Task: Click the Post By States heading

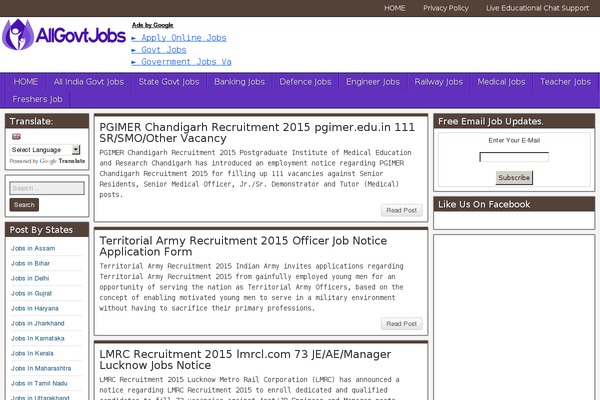Action: tap(41, 230)
